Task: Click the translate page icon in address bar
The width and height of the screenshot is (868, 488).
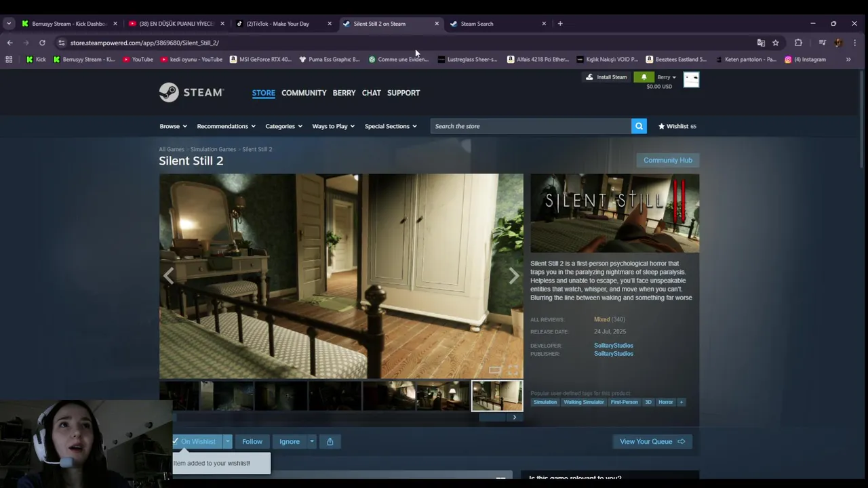Action: tap(761, 43)
